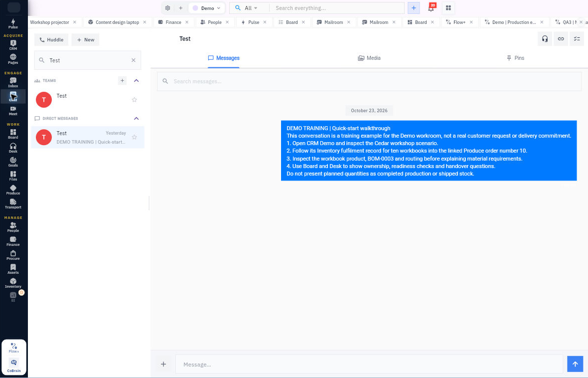Switch to the Finance top tab

(x=173, y=22)
